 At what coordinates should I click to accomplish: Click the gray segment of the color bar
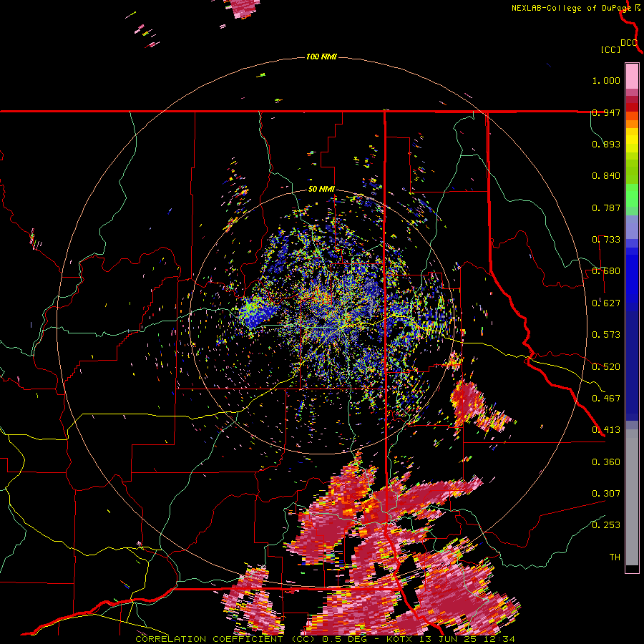[632, 497]
